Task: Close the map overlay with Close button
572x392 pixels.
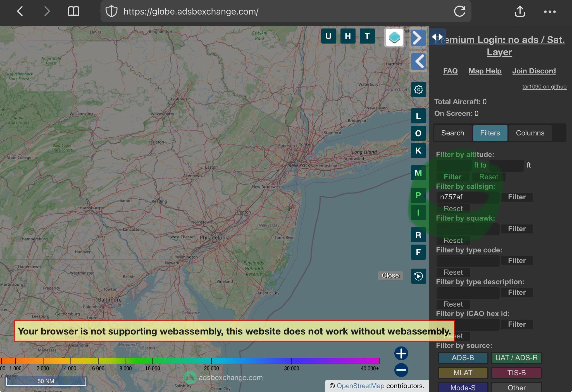Action: click(390, 275)
